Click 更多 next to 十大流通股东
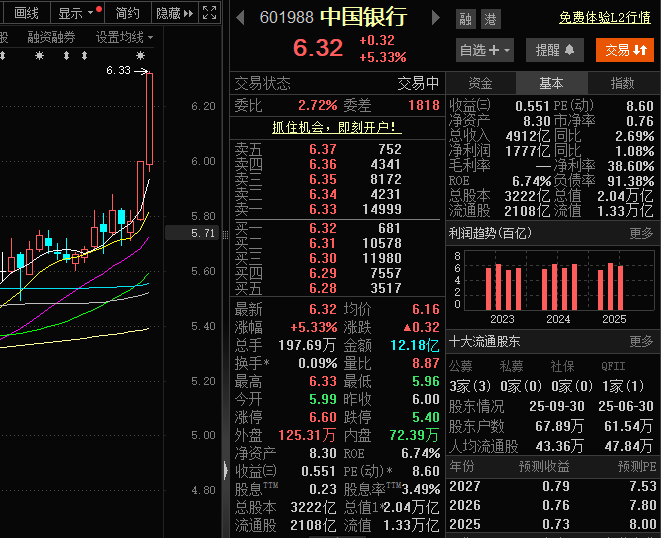The width and height of the screenshot is (661, 538). pyautogui.click(x=641, y=341)
